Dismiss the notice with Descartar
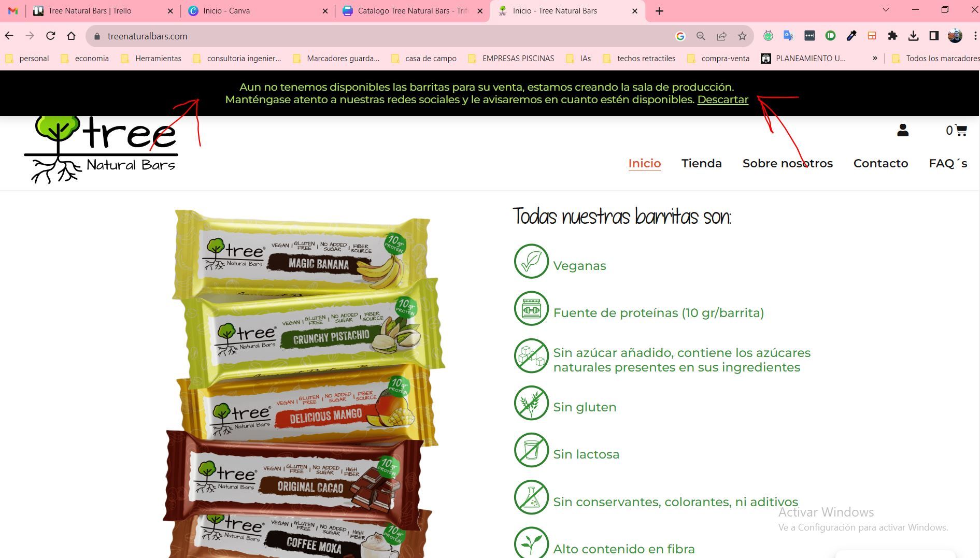The width and height of the screenshot is (980, 558). tap(722, 99)
